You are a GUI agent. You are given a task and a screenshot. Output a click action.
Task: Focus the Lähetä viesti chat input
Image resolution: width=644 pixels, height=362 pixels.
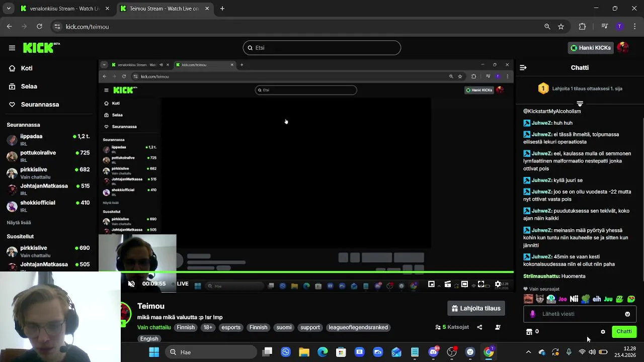click(x=580, y=314)
